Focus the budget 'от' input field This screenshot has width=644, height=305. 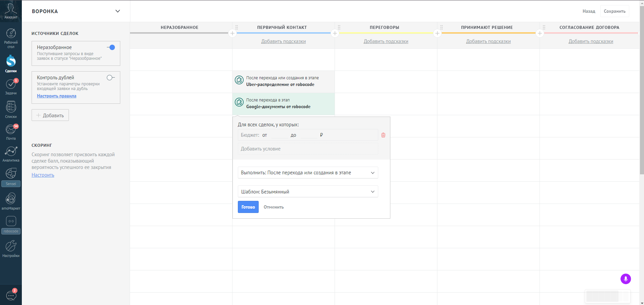(x=279, y=135)
